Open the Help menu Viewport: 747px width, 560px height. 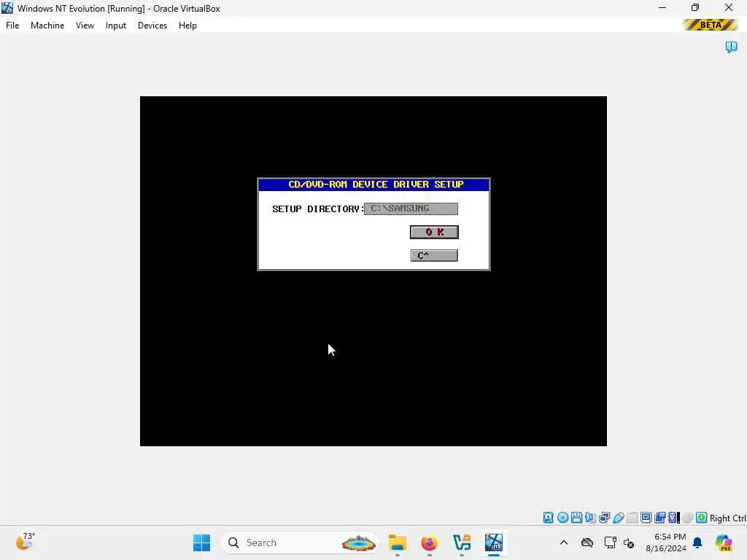[187, 26]
